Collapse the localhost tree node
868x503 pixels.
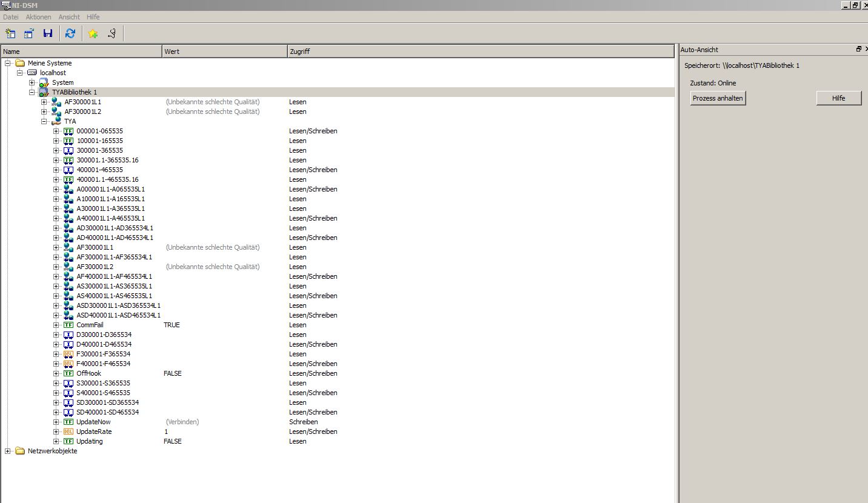tap(20, 73)
